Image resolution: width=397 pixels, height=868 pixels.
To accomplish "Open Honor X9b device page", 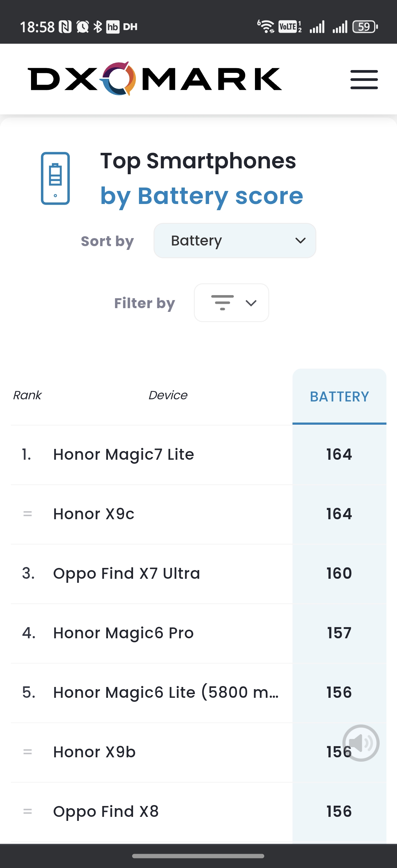I will point(94,752).
